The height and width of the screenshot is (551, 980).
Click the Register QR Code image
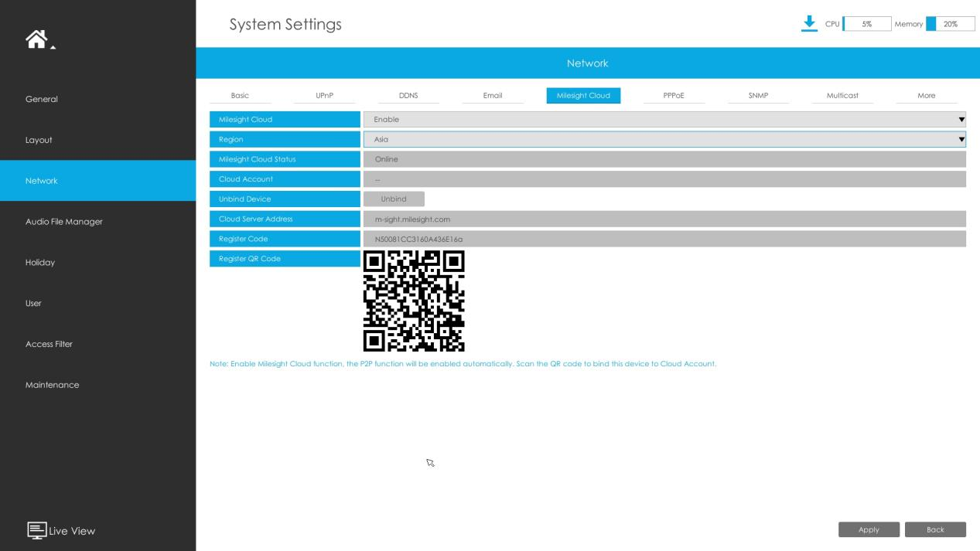click(414, 301)
